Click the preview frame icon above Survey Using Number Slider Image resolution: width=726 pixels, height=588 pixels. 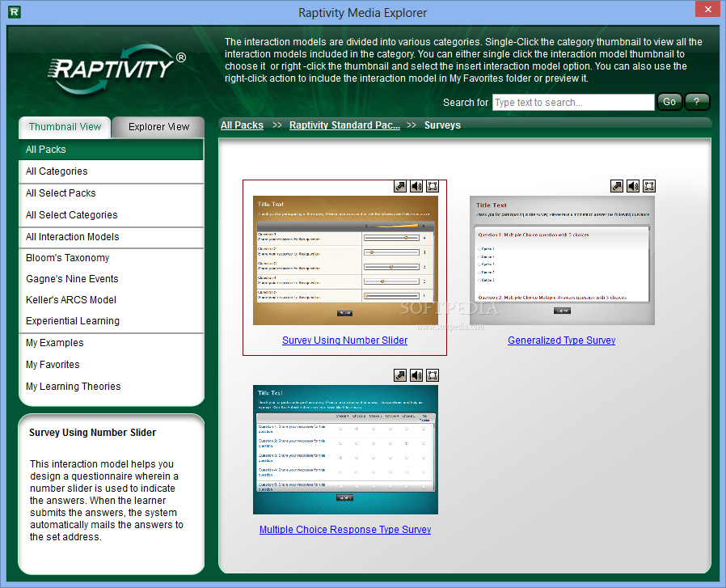(x=433, y=186)
